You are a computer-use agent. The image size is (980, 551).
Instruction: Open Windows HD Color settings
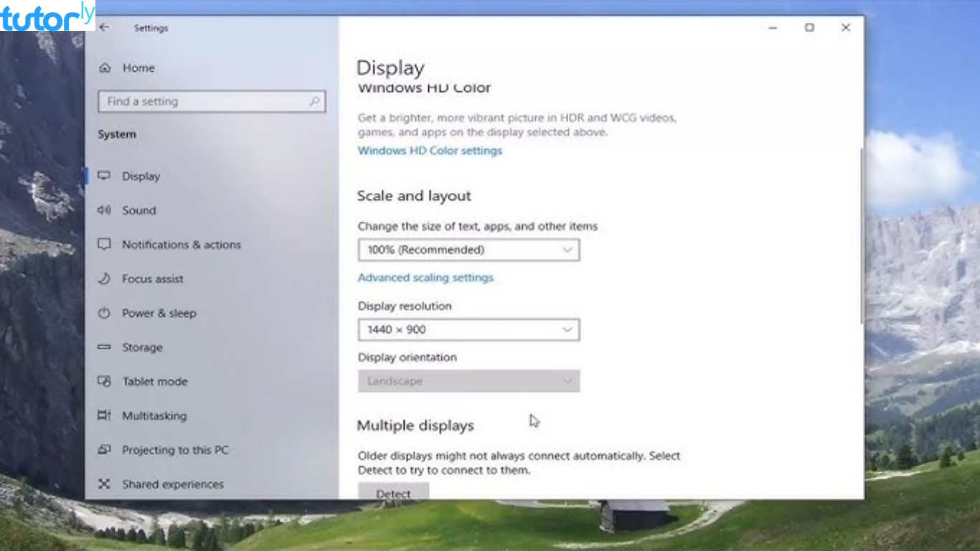click(x=430, y=151)
